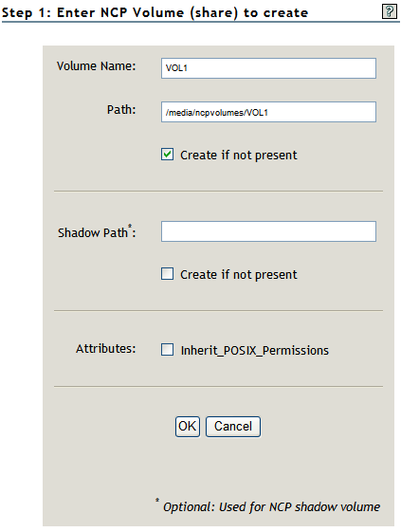Uncheck the Path's Create if not present checkbox

tap(167, 155)
